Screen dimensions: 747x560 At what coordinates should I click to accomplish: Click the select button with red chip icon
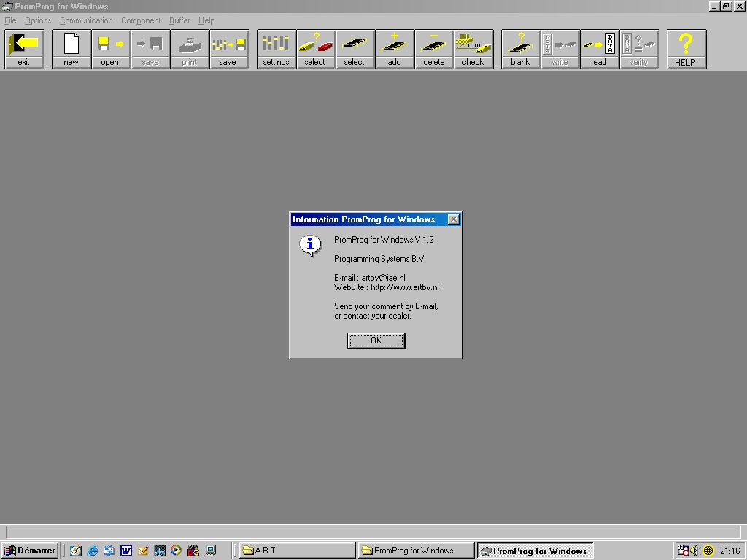point(316,49)
